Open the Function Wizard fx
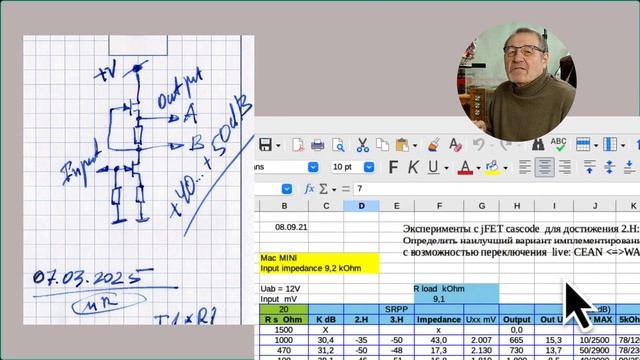640x360 pixels. coord(309,189)
